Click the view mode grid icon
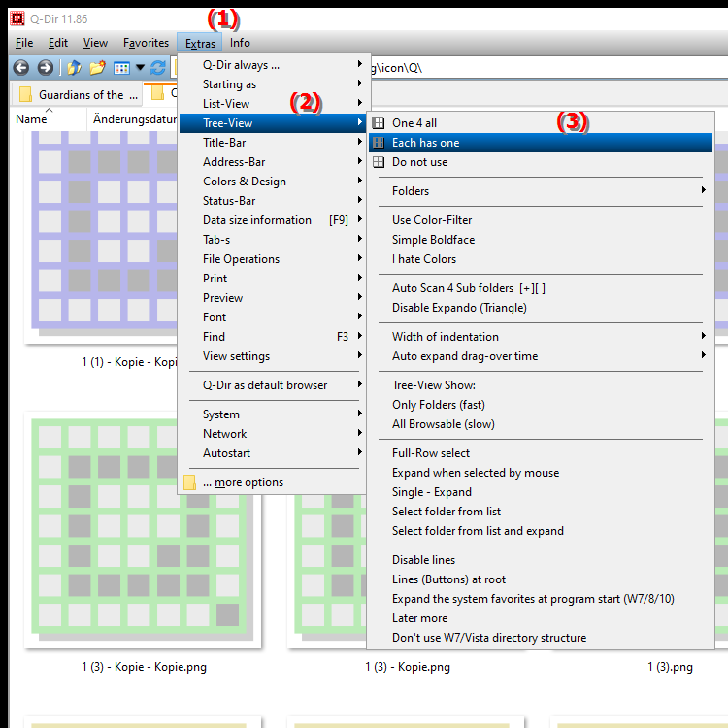Image resolution: width=728 pixels, height=728 pixels. pyautogui.click(x=121, y=68)
